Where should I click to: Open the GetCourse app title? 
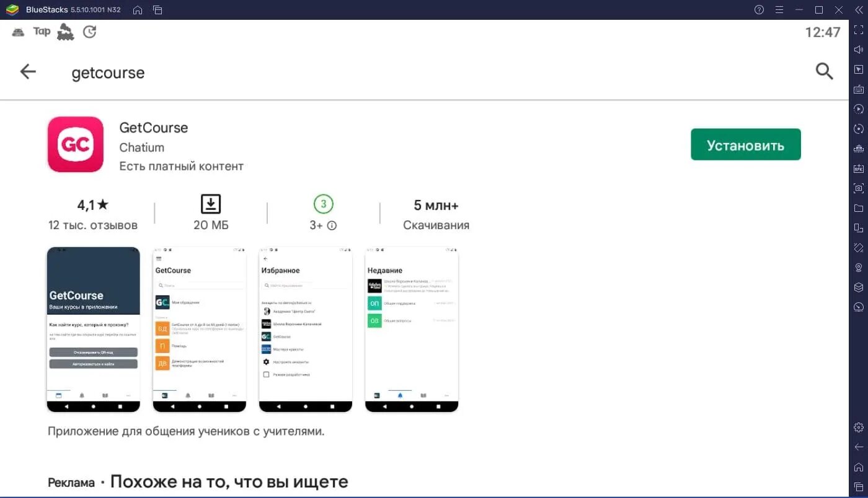point(154,128)
